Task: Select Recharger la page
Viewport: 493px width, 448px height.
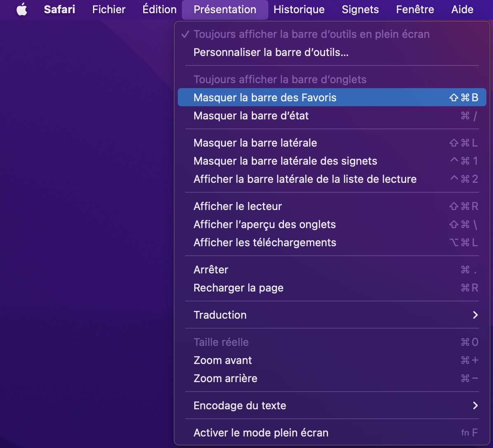Action: (x=332, y=287)
